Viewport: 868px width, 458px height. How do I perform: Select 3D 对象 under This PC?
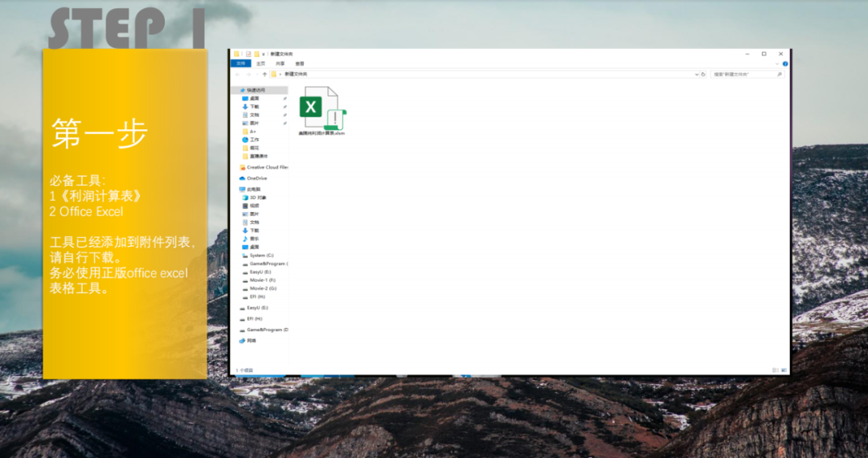257,197
